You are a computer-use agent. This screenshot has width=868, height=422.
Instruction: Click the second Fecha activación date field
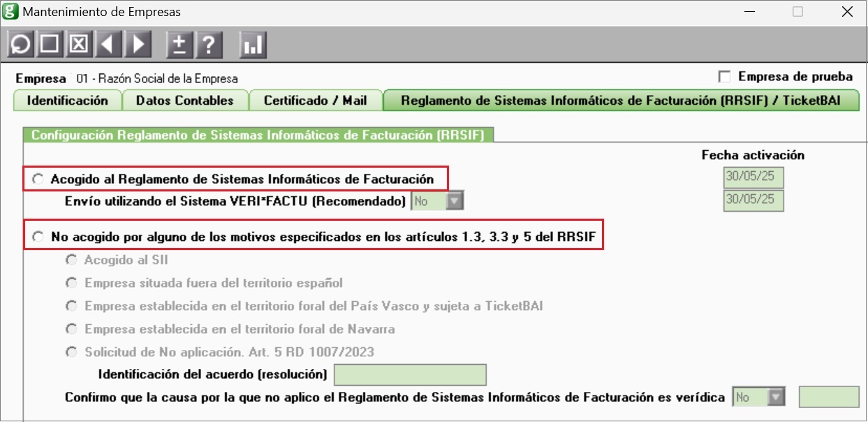[x=753, y=200]
